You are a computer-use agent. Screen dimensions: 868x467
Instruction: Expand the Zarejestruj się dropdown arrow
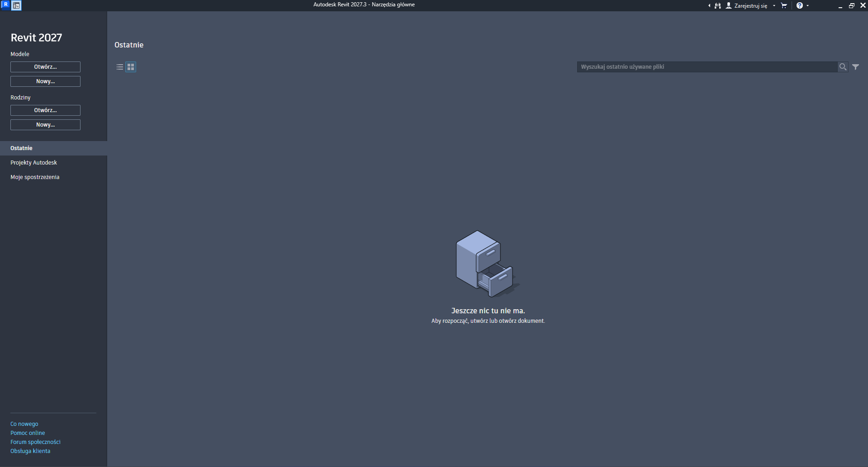point(774,6)
